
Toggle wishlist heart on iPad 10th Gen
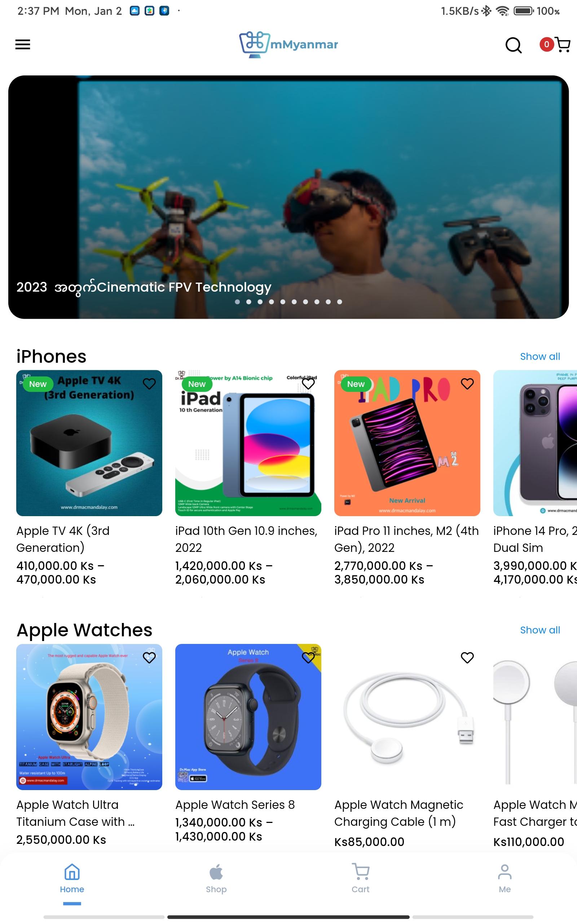[308, 384]
